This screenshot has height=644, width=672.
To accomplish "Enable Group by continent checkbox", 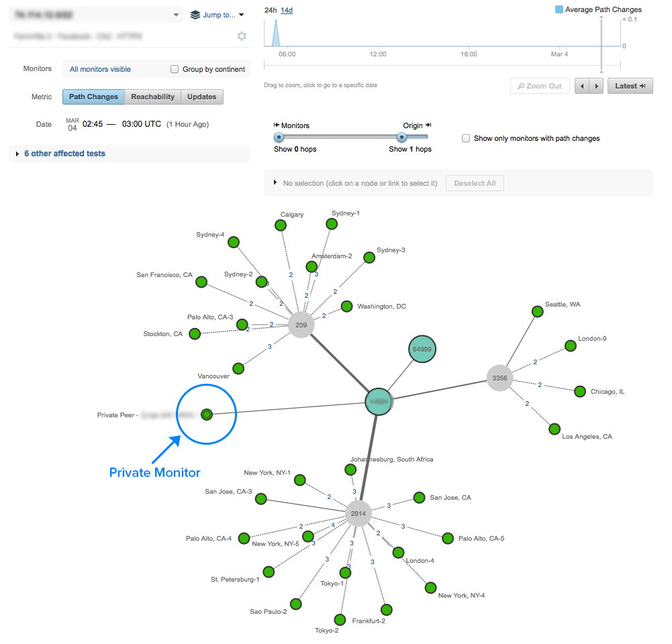I will click(x=175, y=69).
